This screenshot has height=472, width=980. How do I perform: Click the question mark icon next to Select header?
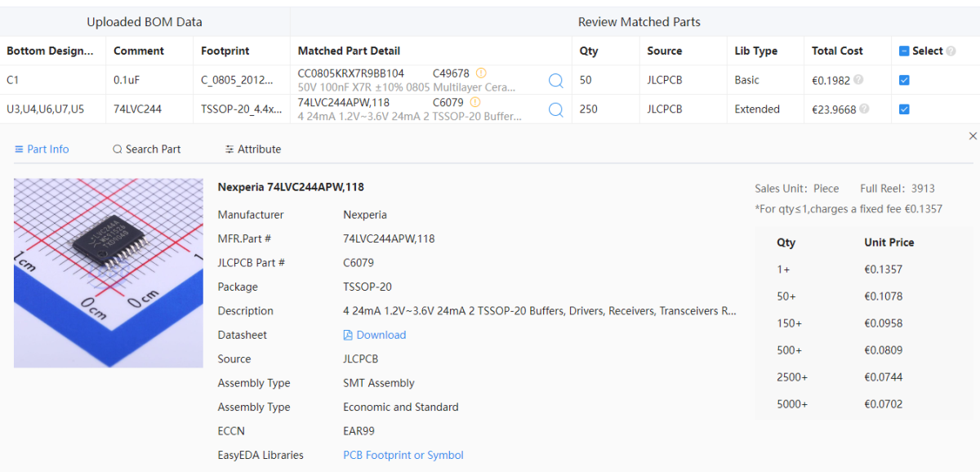pos(951,51)
